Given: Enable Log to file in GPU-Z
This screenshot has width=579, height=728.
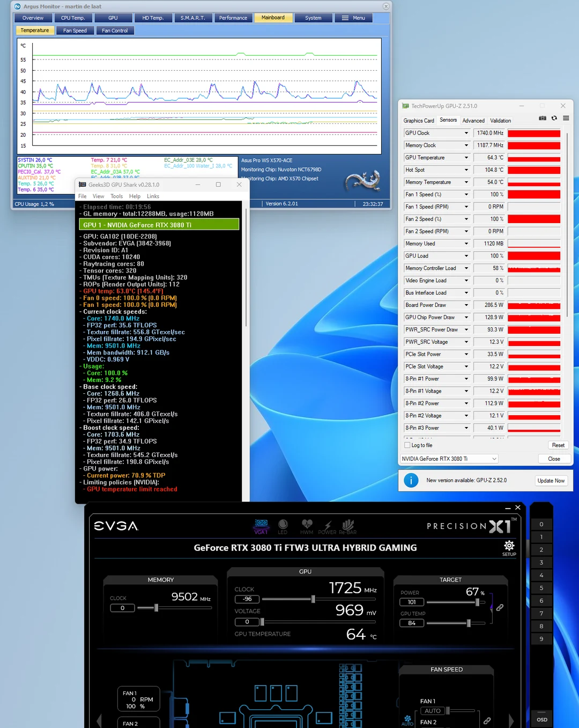Looking at the screenshot, I should (x=407, y=445).
